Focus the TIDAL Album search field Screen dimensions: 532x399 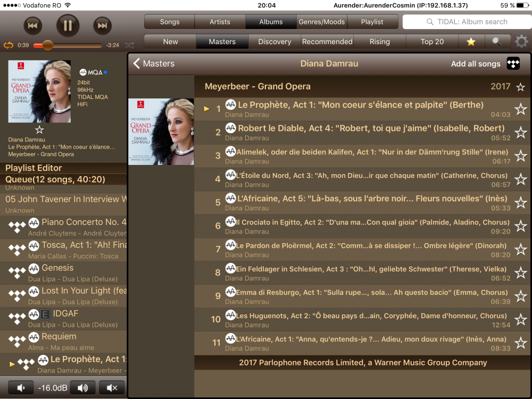(x=467, y=22)
